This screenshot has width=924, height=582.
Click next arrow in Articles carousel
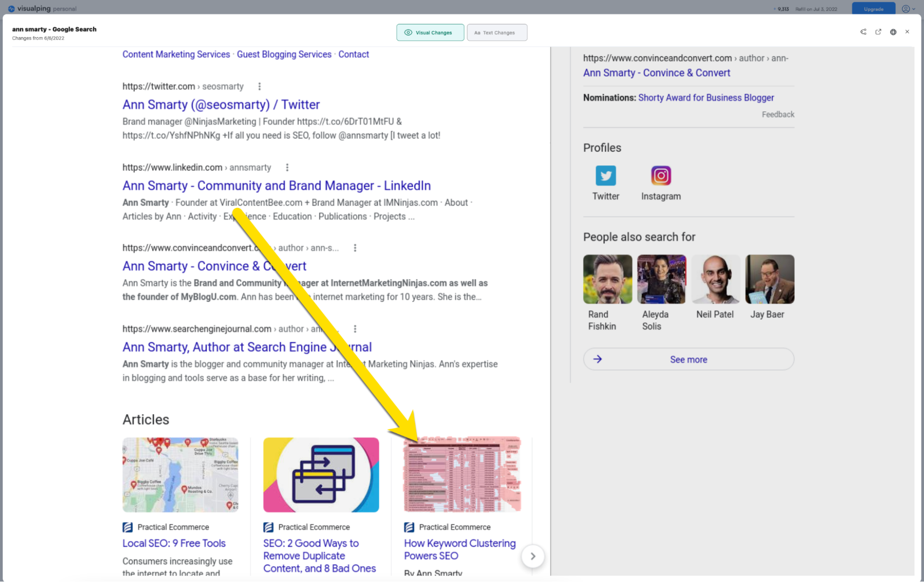click(x=532, y=556)
